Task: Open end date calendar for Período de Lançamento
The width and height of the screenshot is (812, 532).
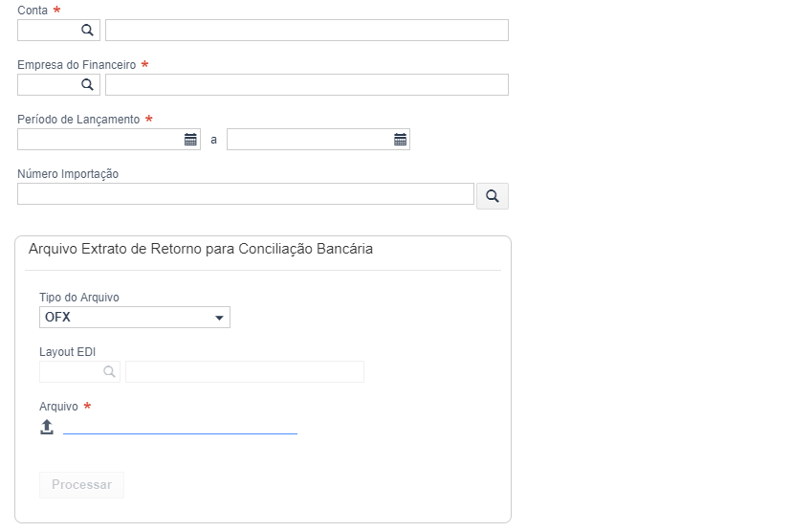Action: click(x=401, y=140)
